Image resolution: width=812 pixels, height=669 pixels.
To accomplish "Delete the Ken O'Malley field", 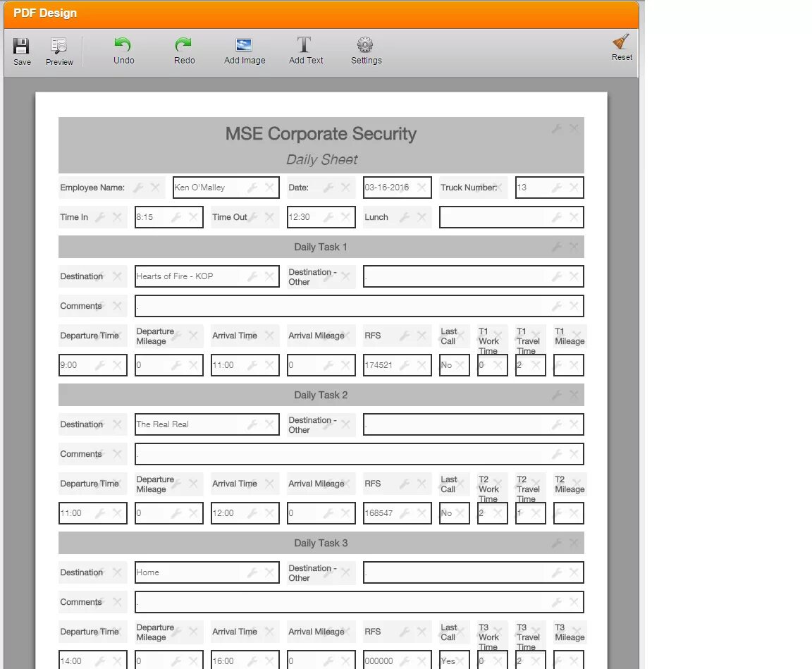I will tap(270, 188).
